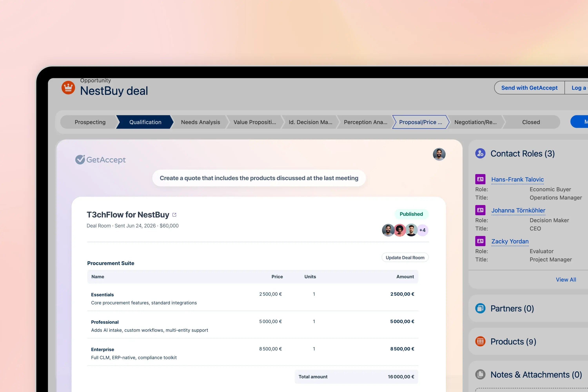Click the orange crown Opportunity icon
The image size is (588, 392).
[x=68, y=87]
